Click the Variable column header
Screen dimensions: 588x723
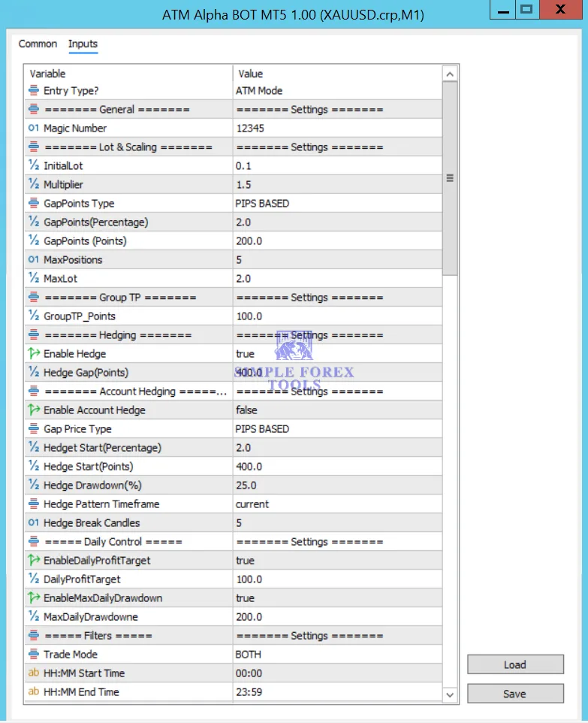pyautogui.click(x=129, y=74)
